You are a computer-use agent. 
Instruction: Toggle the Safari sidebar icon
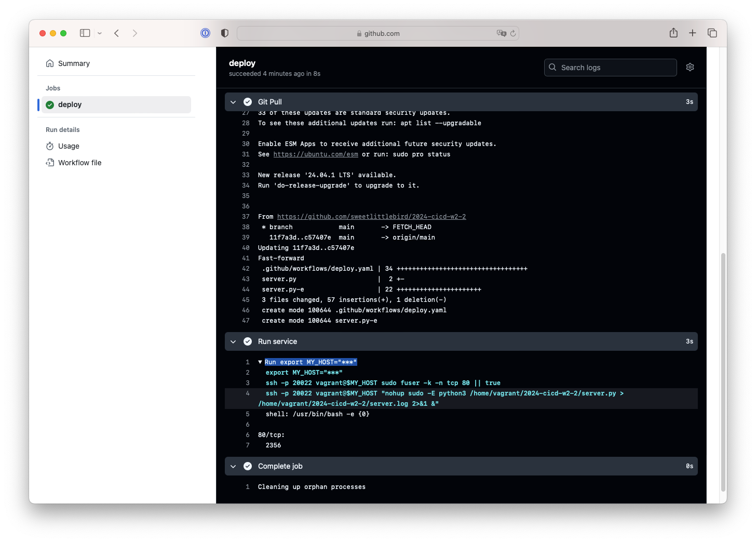pos(85,33)
